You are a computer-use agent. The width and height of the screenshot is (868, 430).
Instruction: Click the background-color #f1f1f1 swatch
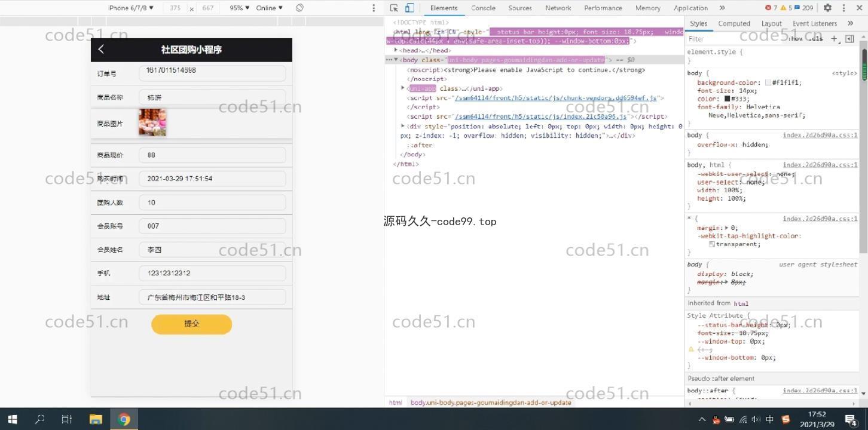point(768,82)
